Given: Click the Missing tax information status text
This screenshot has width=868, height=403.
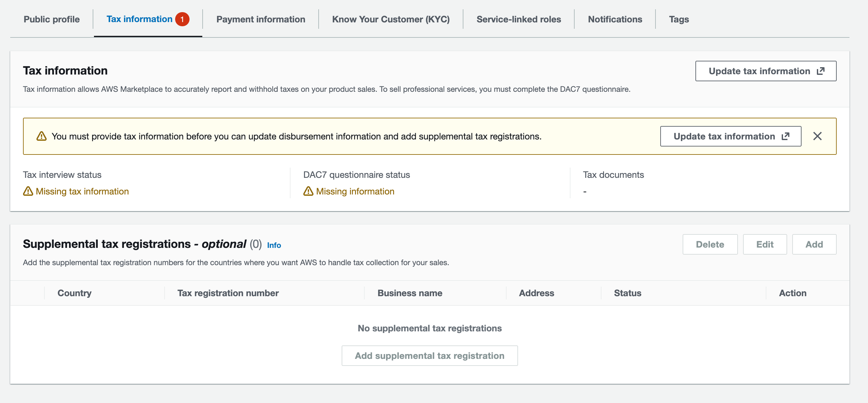Looking at the screenshot, I should [82, 191].
